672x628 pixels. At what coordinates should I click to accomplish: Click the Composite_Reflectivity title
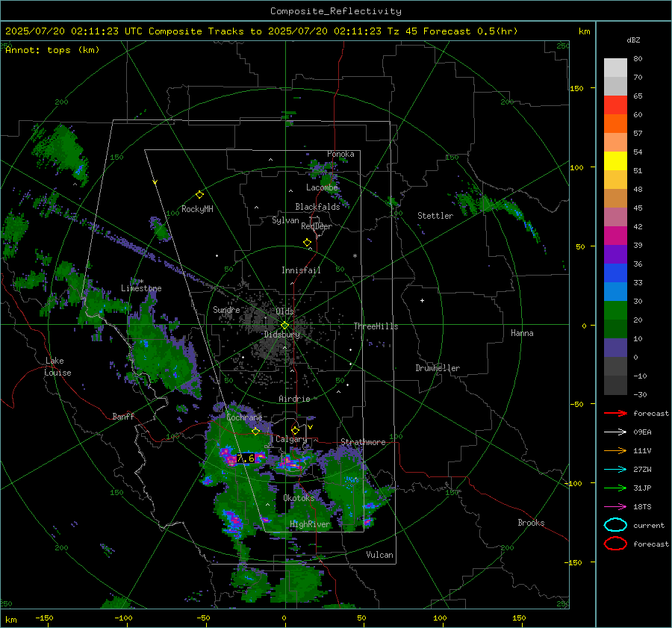335,11
